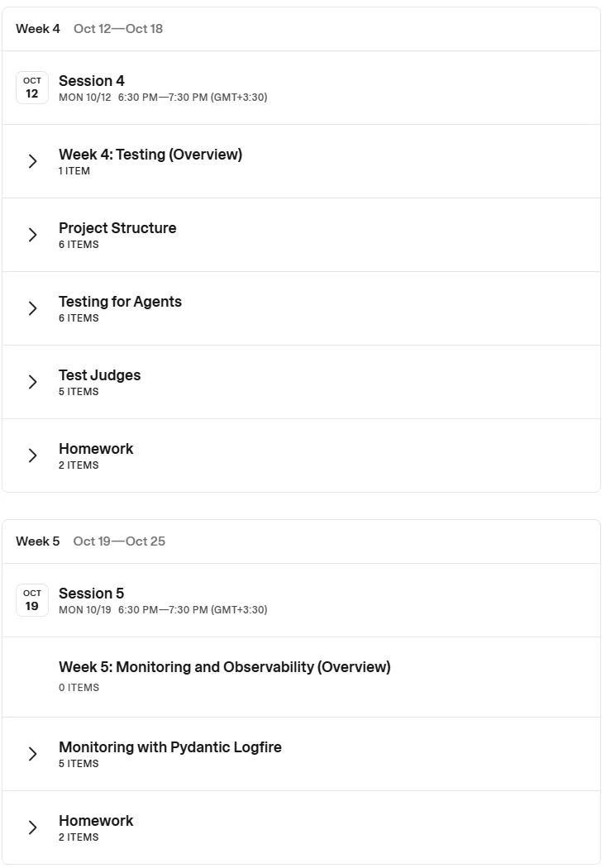
Task: Click Session 4 time MON 10/12 text
Action: (x=84, y=98)
